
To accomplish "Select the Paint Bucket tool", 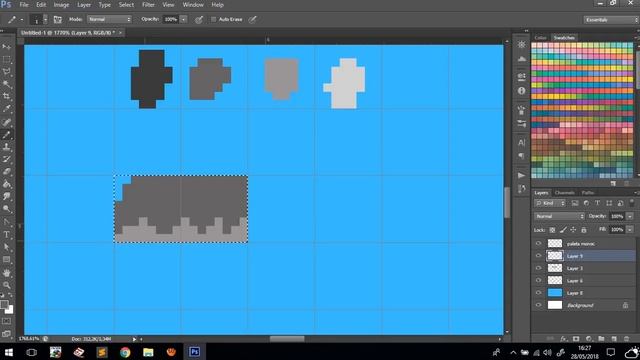I will (7, 184).
